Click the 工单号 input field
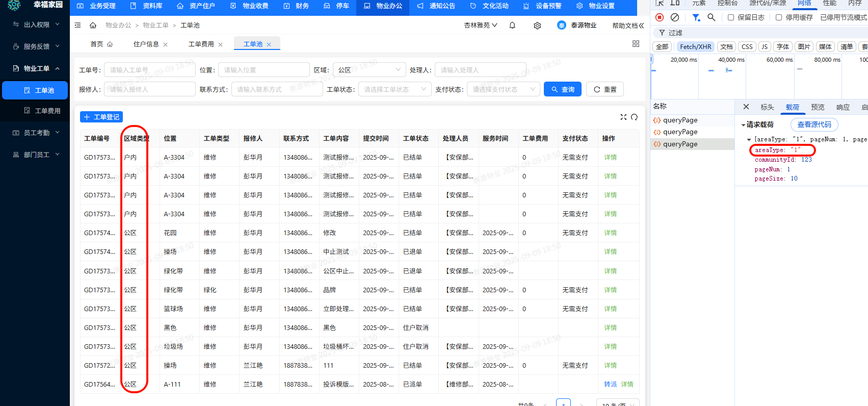Screen dimensions: 868x406 [149, 70]
